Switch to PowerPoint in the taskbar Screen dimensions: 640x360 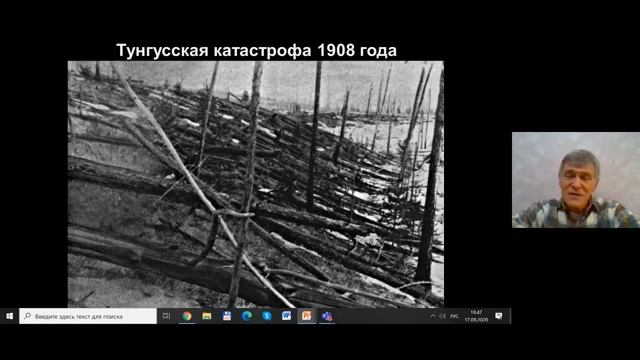307,316
